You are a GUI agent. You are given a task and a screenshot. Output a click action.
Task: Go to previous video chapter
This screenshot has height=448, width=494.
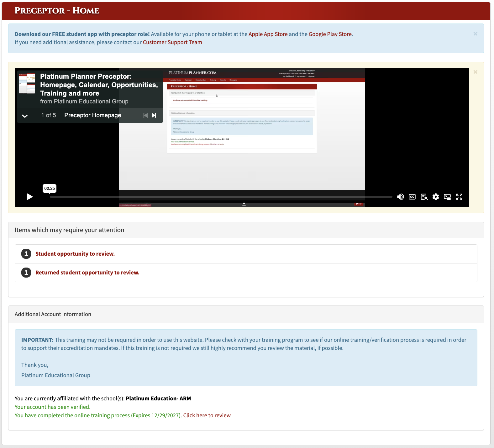(145, 115)
